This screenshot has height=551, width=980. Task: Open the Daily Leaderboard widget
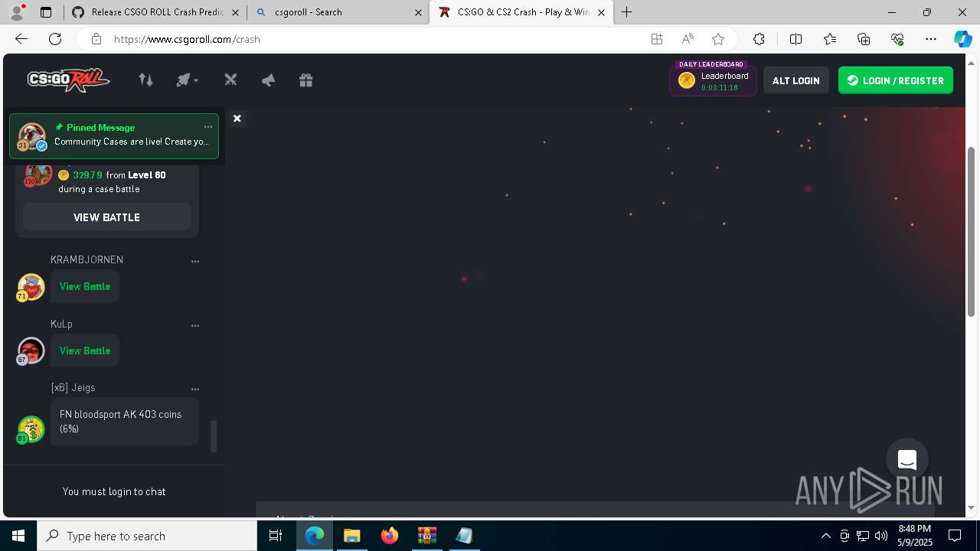[x=713, y=80]
